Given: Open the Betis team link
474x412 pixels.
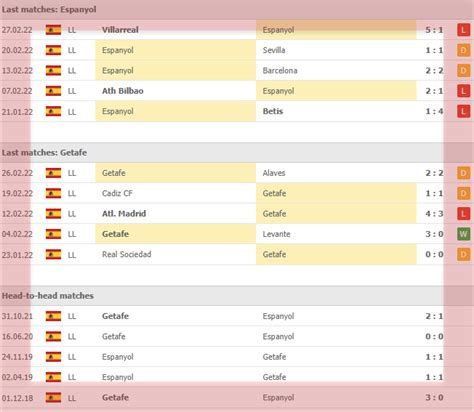Looking at the screenshot, I should [x=273, y=111].
